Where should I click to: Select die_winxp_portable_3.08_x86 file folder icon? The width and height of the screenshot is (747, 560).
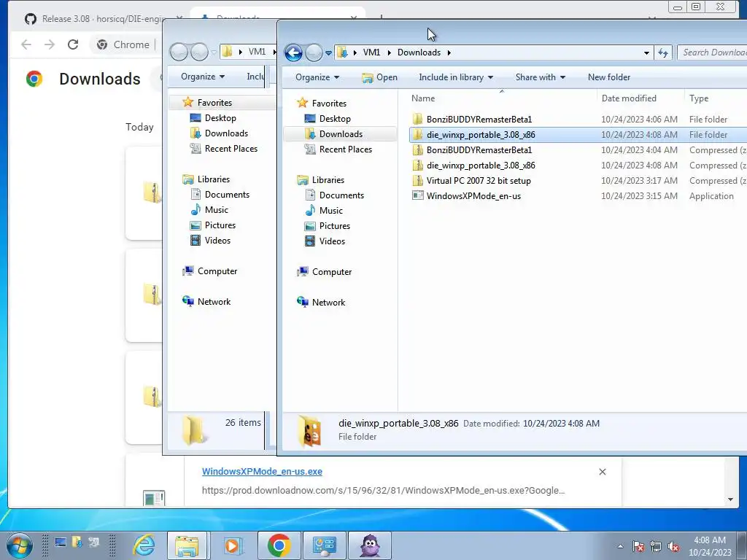(x=417, y=135)
